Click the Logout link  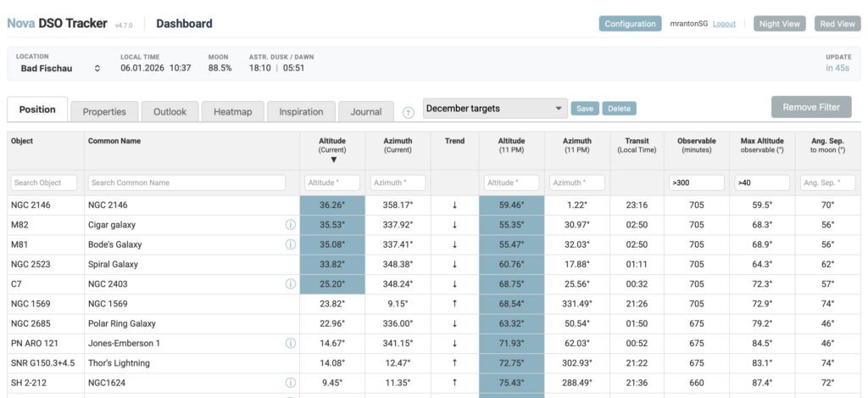tap(724, 24)
